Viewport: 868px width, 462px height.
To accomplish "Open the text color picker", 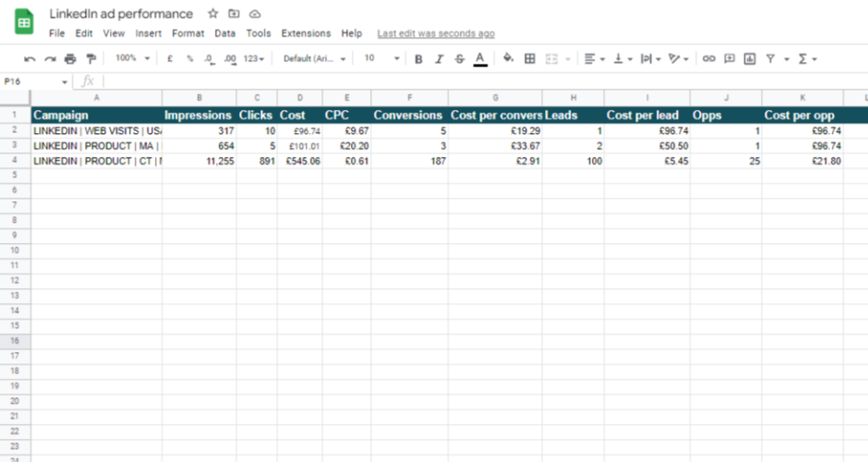I will pos(480,59).
